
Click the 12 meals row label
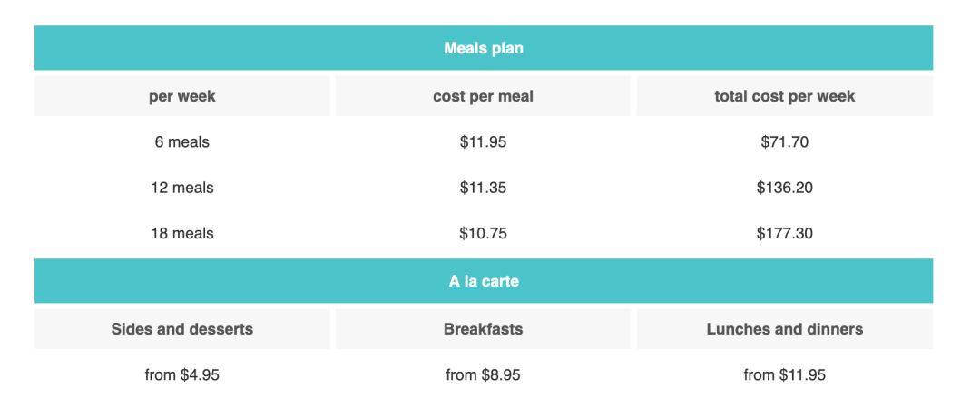point(181,188)
